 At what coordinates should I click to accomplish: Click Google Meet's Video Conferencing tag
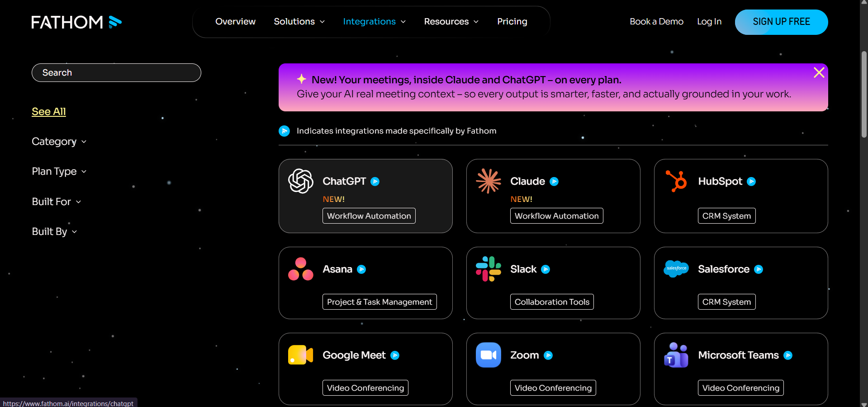(x=365, y=388)
